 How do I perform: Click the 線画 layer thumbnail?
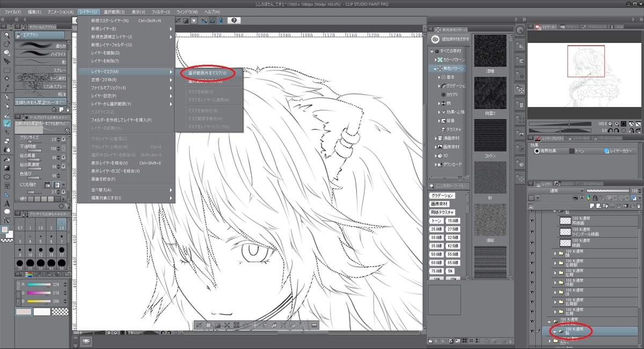pyautogui.click(x=566, y=243)
